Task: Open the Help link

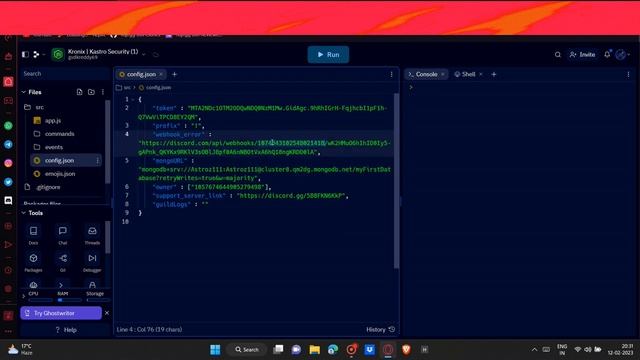Action: tap(66, 330)
